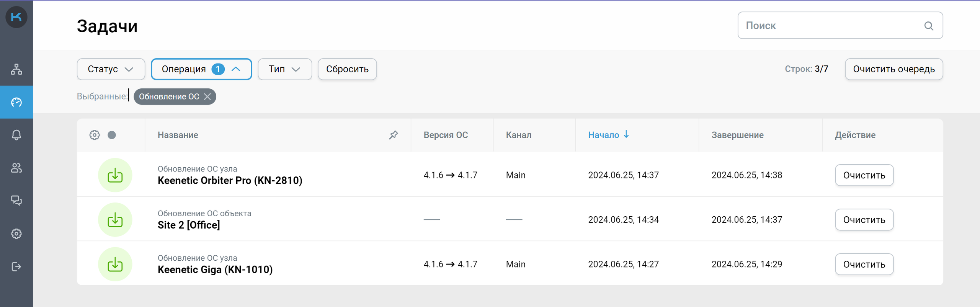Expand the Статус filter dropdown

pyautogui.click(x=111, y=69)
